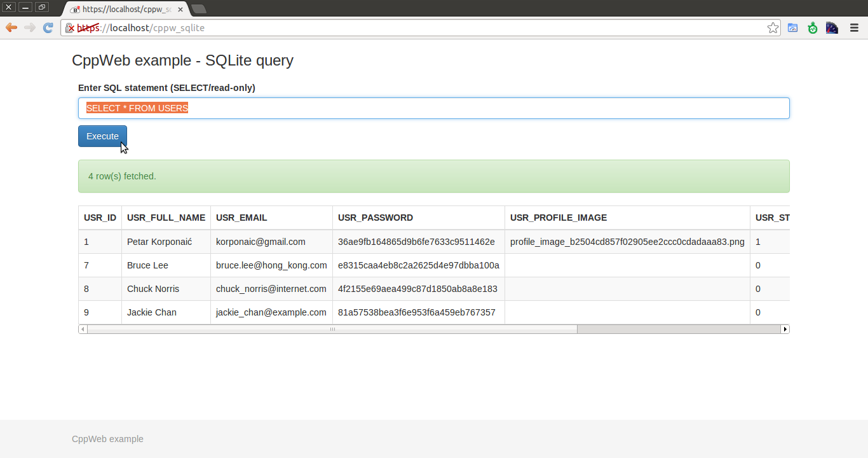
Task: Click the insecure HTTPS lock warning icon
Action: tap(70, 28)
